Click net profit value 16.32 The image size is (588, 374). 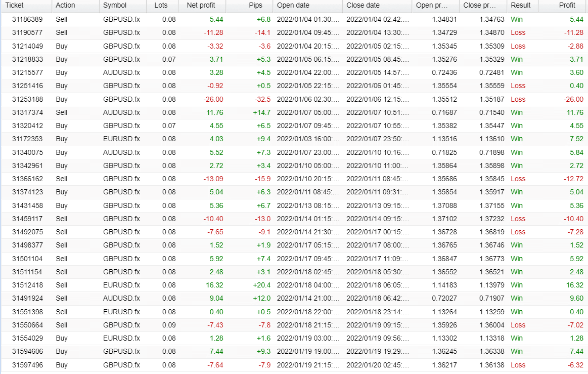click(x=214, y=285)
